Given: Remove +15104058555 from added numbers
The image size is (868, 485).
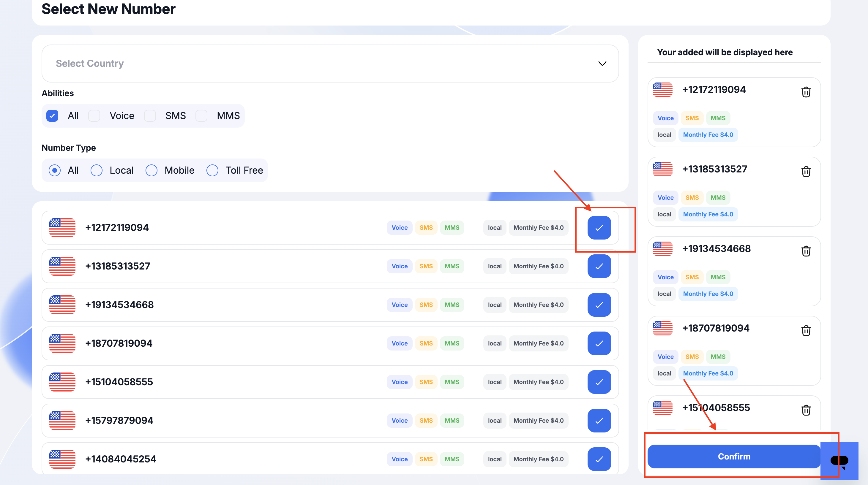Looking at the screenshot, I should [806, 410].
